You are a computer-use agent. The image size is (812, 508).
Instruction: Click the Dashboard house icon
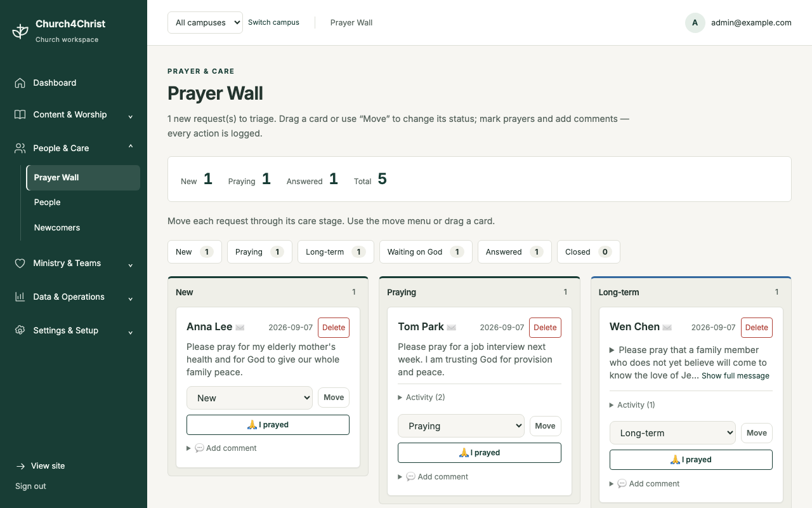(20, 83)
